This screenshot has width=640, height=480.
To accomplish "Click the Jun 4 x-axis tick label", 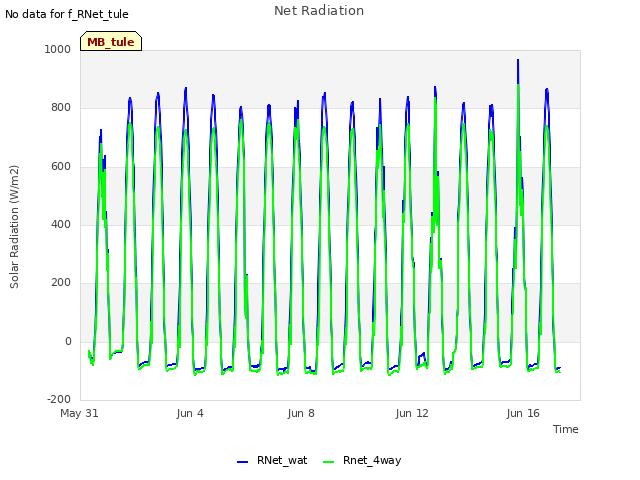I will point(190,413).
